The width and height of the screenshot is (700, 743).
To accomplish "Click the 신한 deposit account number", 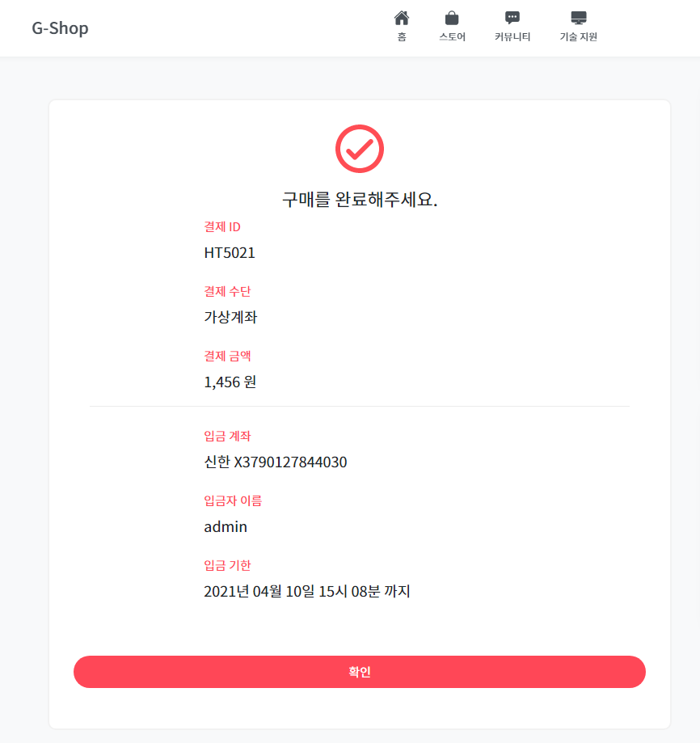I will point(276,462).
